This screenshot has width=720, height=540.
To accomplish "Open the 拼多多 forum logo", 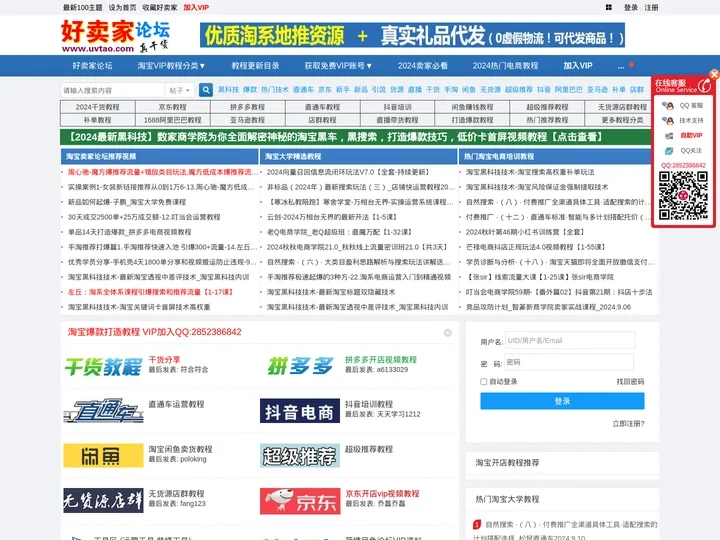I will (300, 366).
